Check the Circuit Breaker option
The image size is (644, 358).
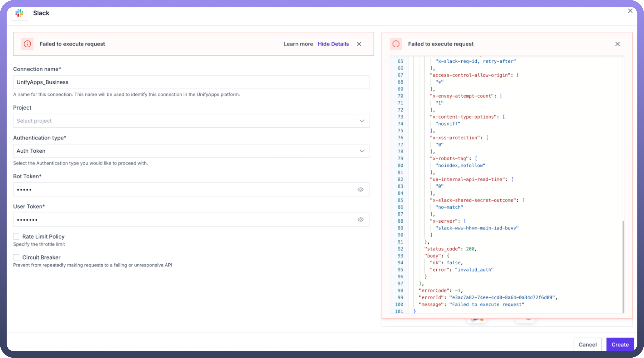(16, 257)
